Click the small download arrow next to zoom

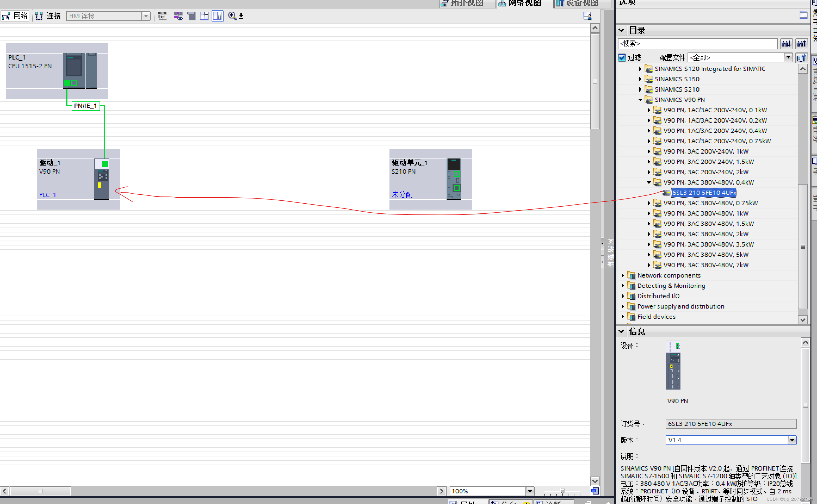click(x=241, y=16)
